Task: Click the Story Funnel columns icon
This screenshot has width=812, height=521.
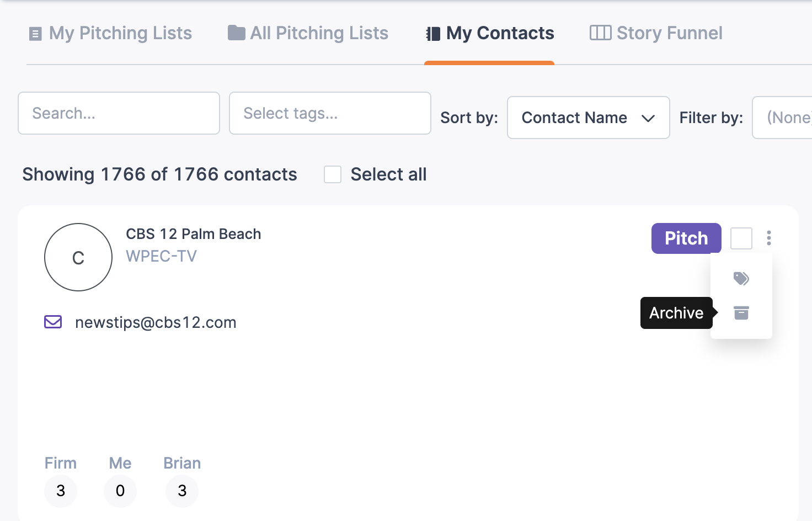Action: click(600, 33)
